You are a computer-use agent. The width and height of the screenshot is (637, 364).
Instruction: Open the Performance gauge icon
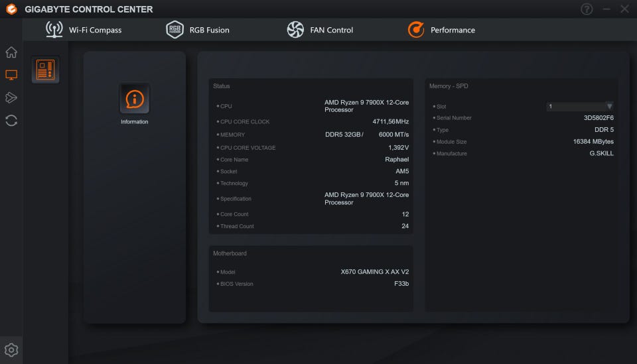tap(416, 30)
